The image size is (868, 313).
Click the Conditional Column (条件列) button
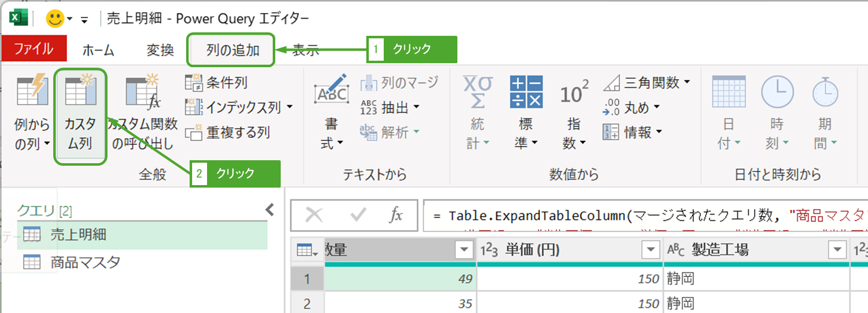[x=217, y=83]
